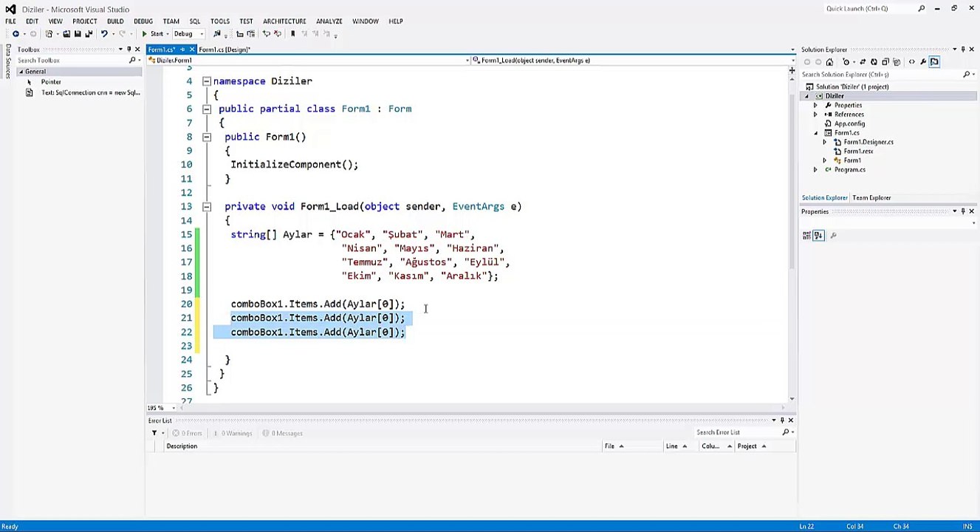Viewport: 980px width, 532px height.
Task: Open the BUILD menu
Action: tap(115, 21)
